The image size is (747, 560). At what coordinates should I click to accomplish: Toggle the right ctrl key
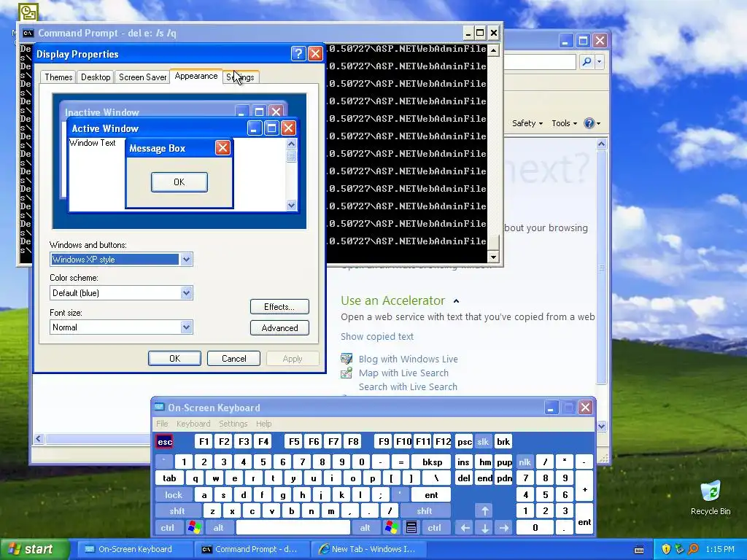434,528
